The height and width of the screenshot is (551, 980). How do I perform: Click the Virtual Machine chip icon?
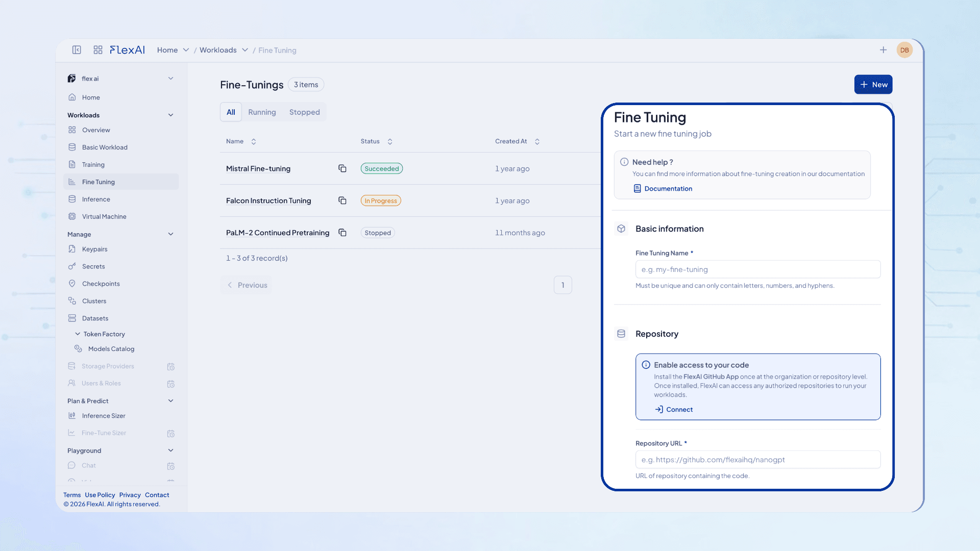[x=72, y=217]
